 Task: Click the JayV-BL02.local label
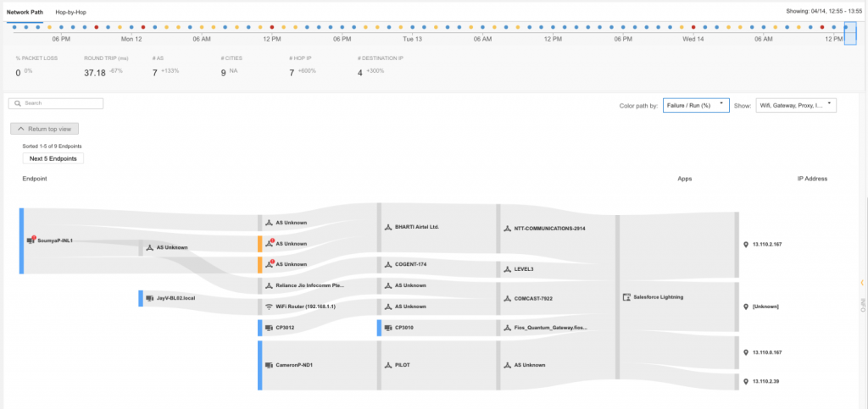(x=176, y=298)
